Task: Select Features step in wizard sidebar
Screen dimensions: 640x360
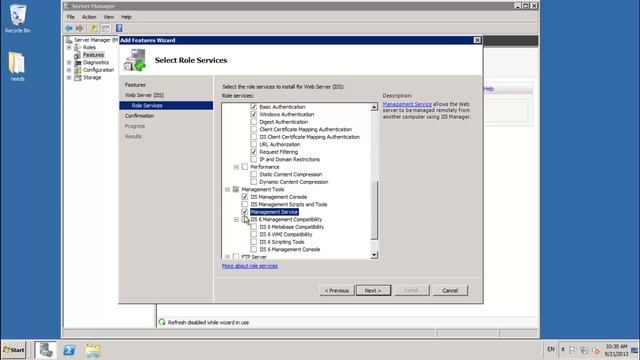Action: tap(135, 84)
